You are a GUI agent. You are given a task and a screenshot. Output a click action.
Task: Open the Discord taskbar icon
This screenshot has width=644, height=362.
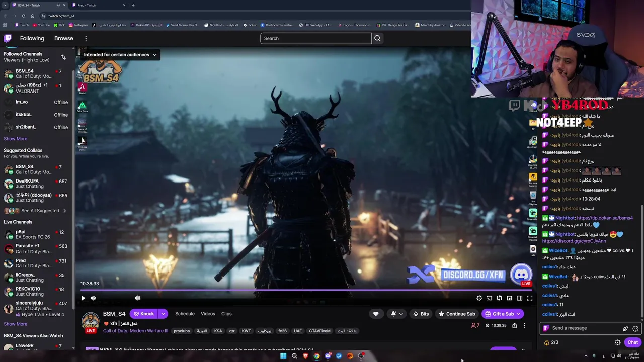click(328, 356)
